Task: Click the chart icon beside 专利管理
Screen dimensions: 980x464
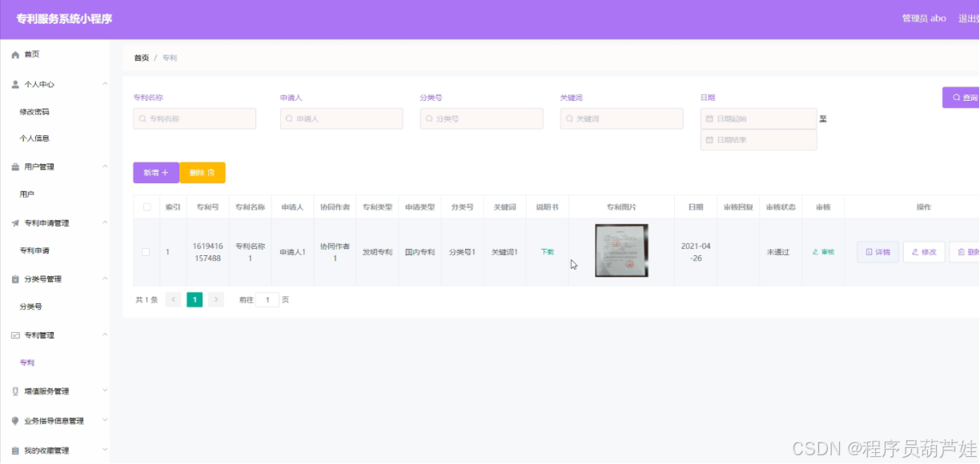Action: 15,335
